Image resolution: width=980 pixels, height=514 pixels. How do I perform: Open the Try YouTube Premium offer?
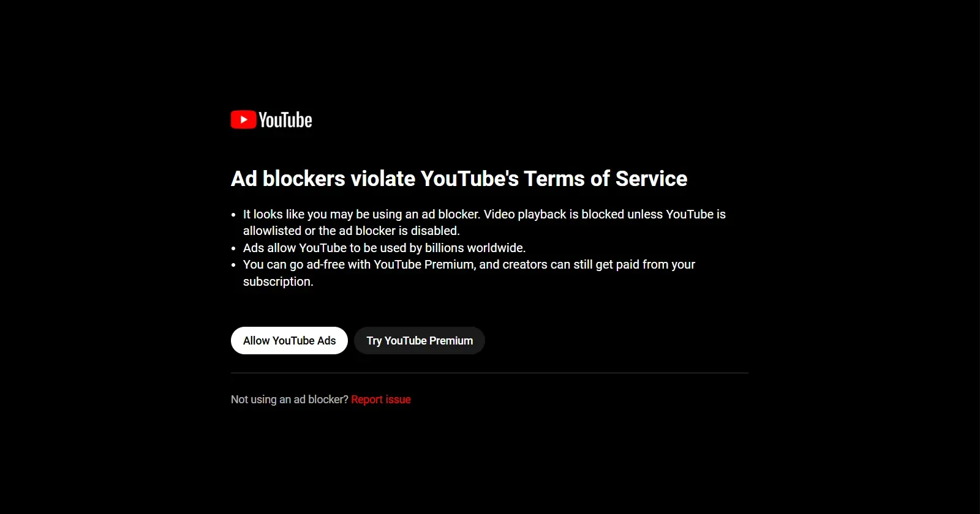(420, 341)
